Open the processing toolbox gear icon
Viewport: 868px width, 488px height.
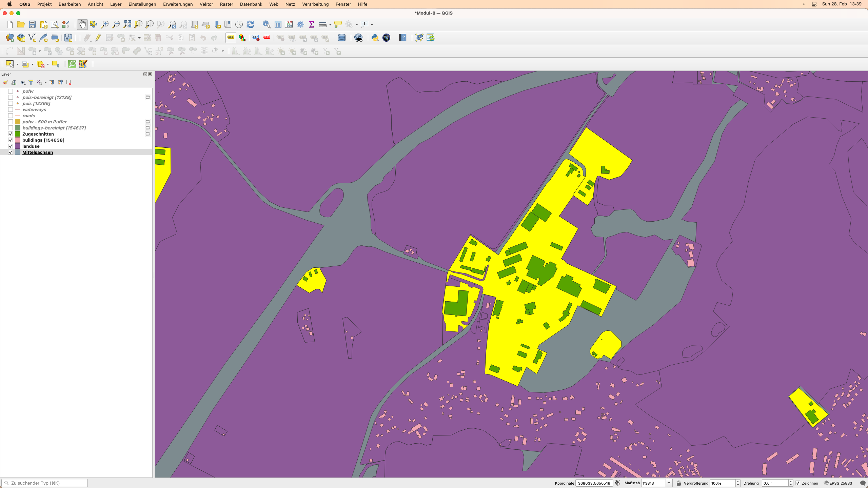click(300, 24)
